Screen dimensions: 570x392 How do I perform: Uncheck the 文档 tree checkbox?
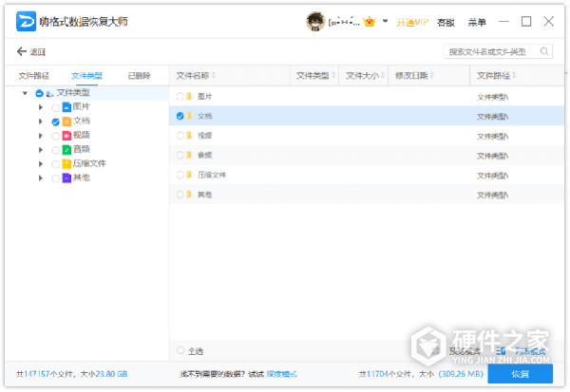56,122
